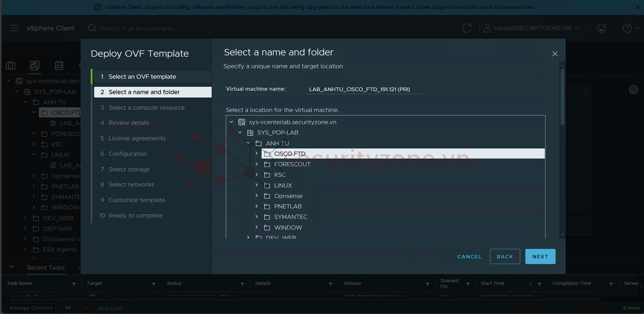Click the settings gear icon
This screenshot has width=644, height=314.
(x=633, y=89)
